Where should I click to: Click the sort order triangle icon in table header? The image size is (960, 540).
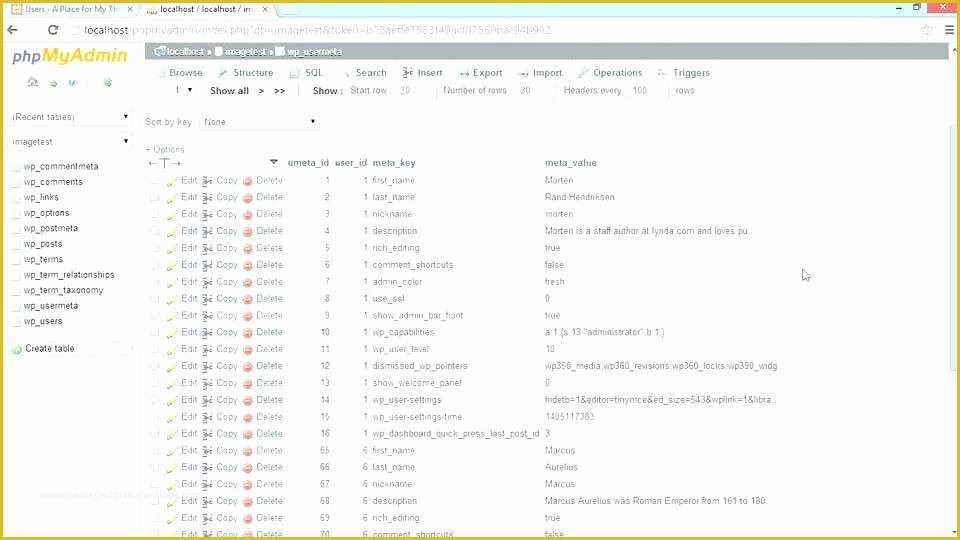tap(274, 162)
